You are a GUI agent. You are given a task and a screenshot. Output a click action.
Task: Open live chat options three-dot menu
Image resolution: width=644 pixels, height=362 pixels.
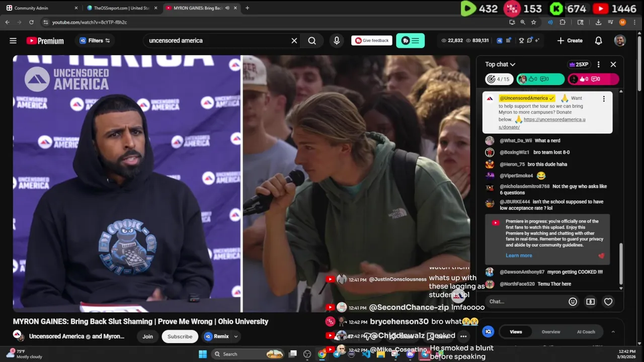coord(598,64)
